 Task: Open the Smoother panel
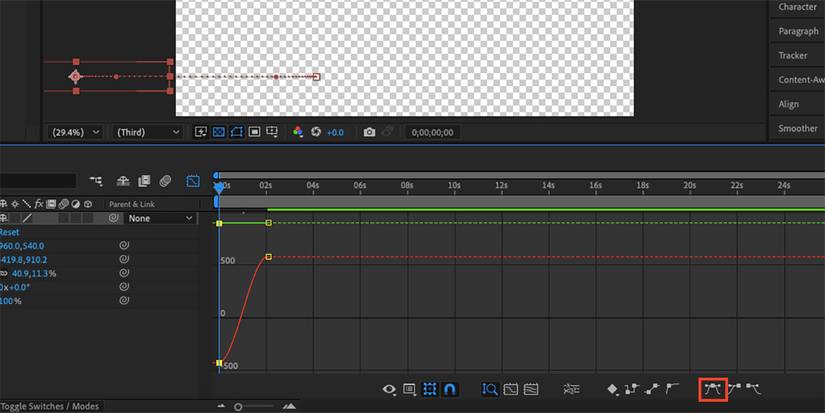point(797,128)
